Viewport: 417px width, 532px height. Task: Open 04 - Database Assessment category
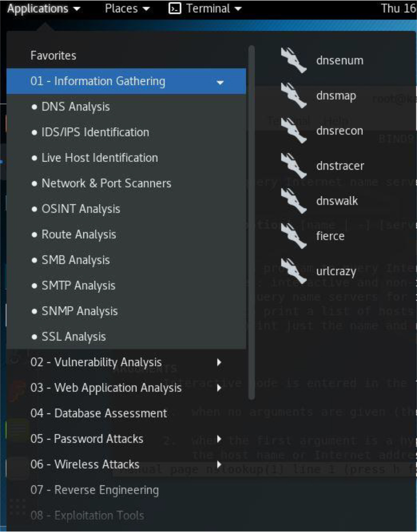coord(99,413)
